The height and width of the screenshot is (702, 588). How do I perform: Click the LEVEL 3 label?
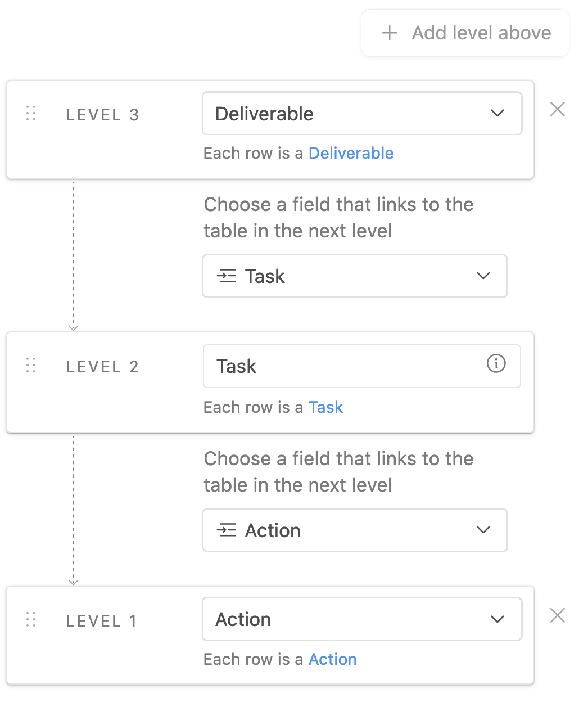102,115
